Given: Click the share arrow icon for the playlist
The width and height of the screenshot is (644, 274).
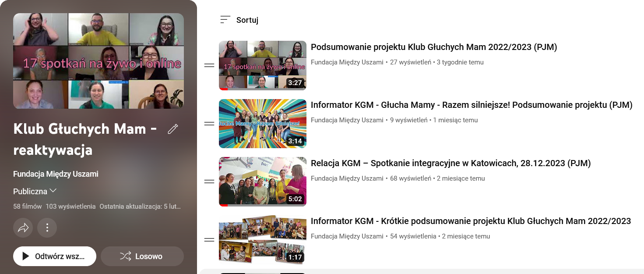Looking at the screenshot, I should point(23,228).
